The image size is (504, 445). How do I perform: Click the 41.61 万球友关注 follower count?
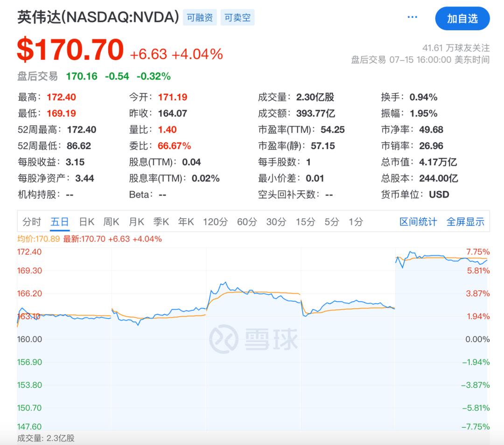click(456, 48)
